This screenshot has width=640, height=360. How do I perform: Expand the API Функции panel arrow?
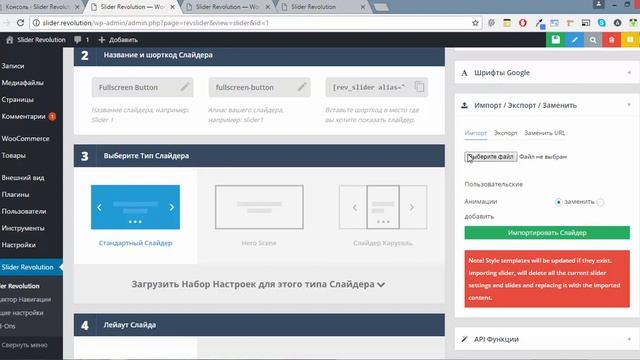(x=629, y=339)
